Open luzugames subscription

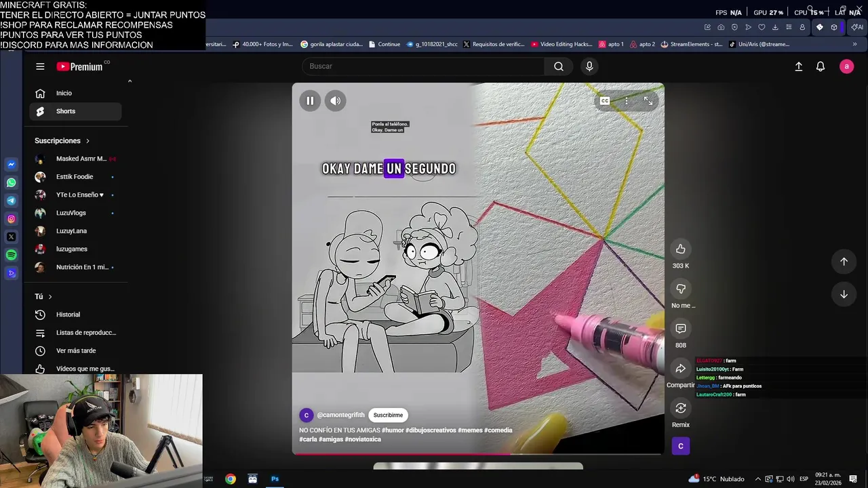coord(75,249)
